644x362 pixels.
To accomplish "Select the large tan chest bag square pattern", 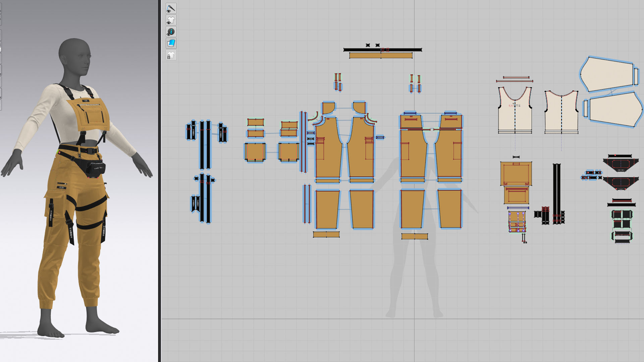I will point(516,174).
